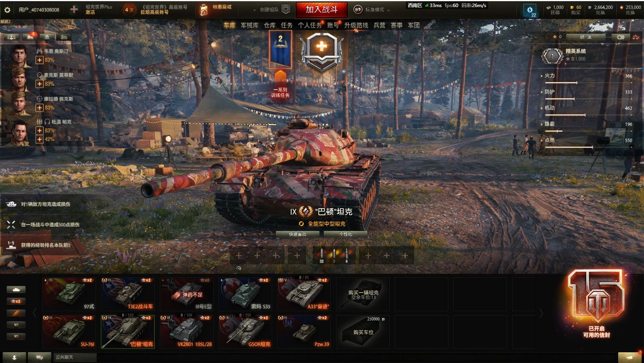Toggle the orange stripe premium filter
Viewport: 644px width, 363px height.
[x=16, y=313]
